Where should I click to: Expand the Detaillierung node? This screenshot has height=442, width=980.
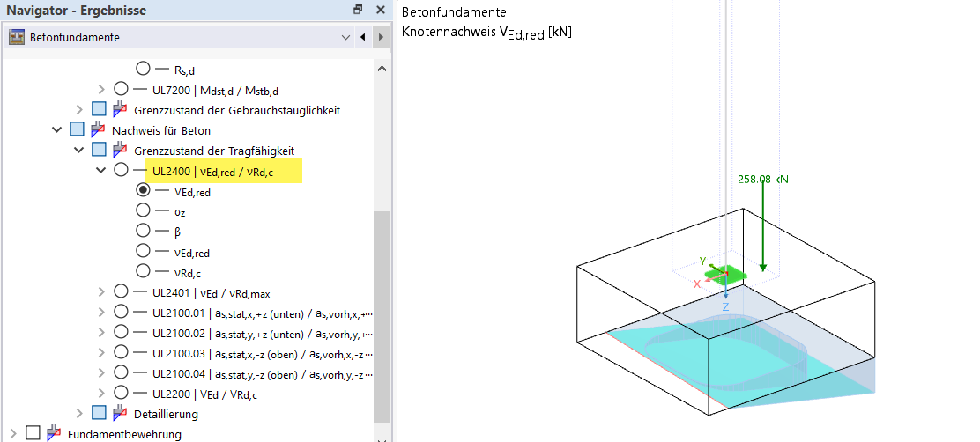click(x=79, y=413)
